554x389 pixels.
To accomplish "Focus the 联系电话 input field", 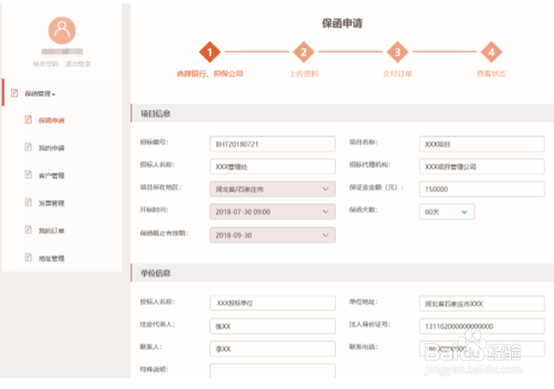I will click(482, 349).
